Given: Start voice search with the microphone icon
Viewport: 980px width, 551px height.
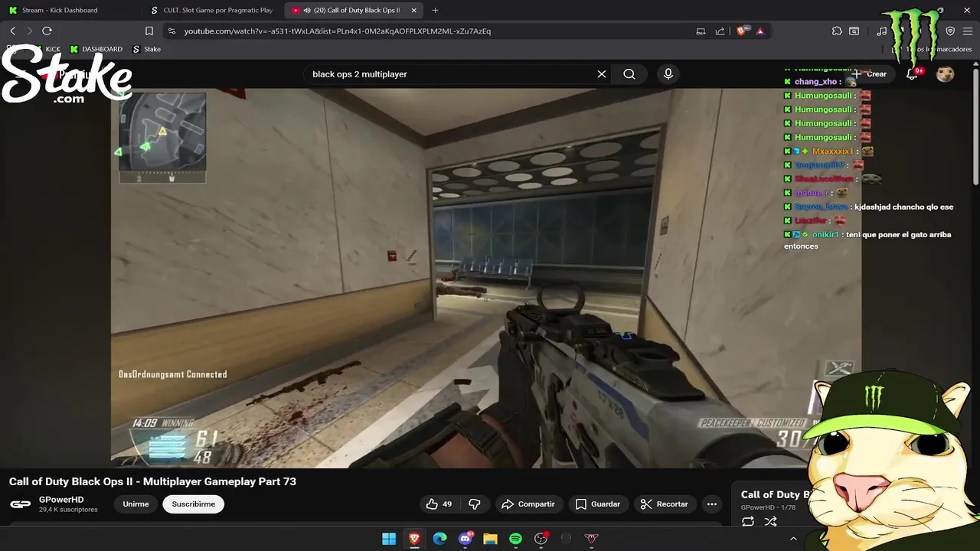Looking at the screenshot, I should tap(668, 74).
